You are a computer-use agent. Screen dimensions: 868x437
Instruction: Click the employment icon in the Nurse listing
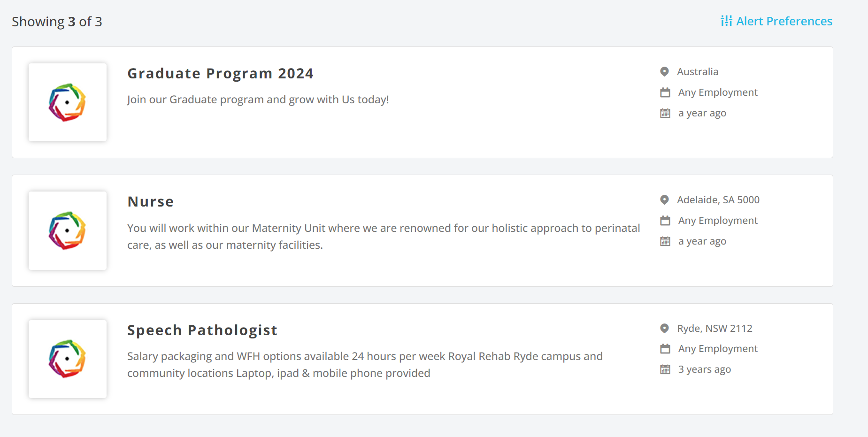[x=665, y=221]
